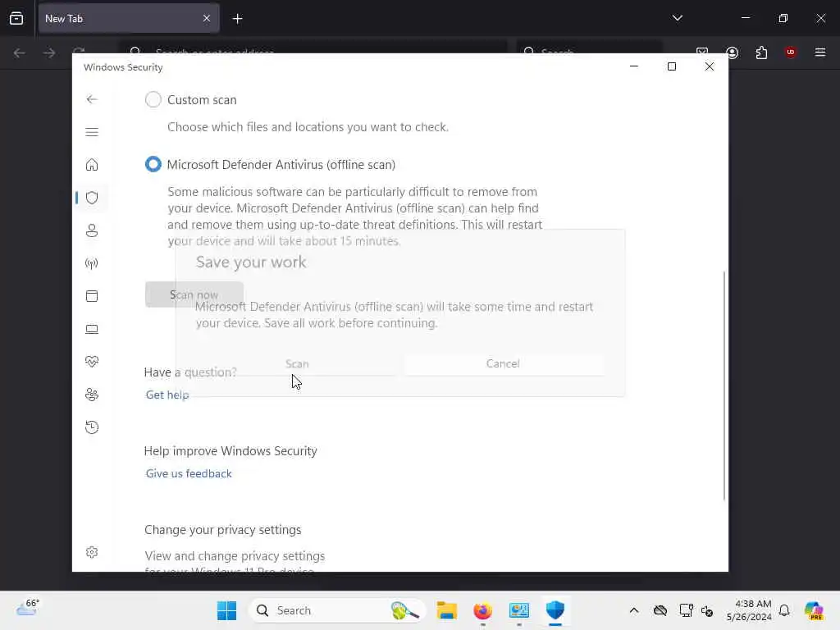
Task: Open the clock showing 4:38 AM
Action: (x=749, y=610)
